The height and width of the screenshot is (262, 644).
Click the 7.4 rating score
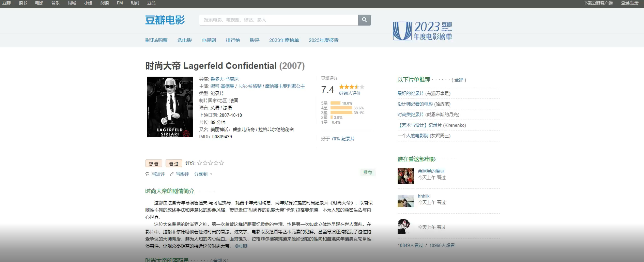(x=327, y=90)
